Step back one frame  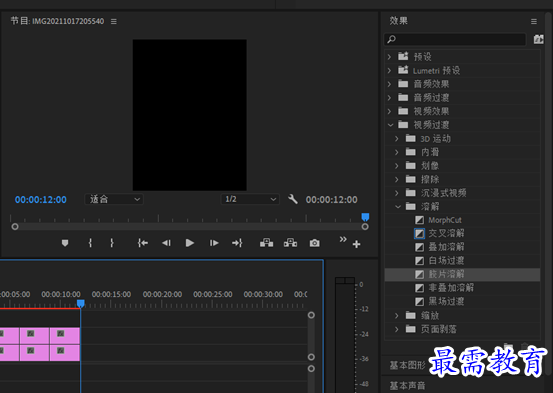pyautogui.click(x=166, y=243)
